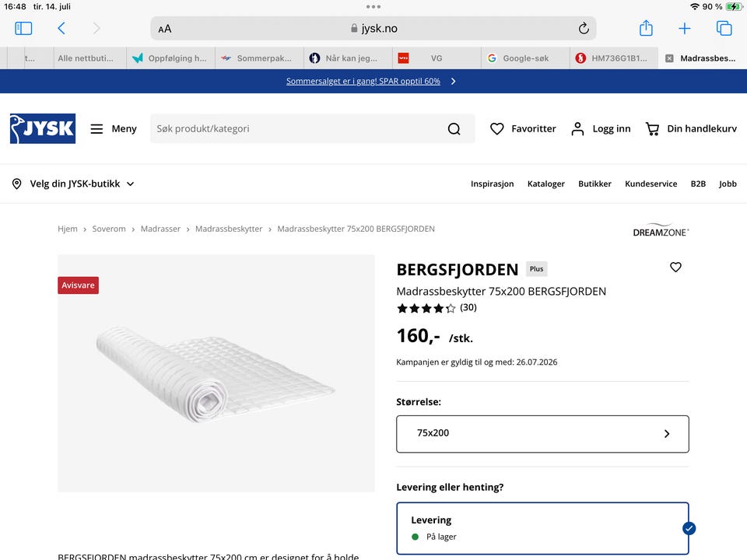Go back to the previous page
Image resolution: width=747 pixels, height=560 pixels.
61,29
